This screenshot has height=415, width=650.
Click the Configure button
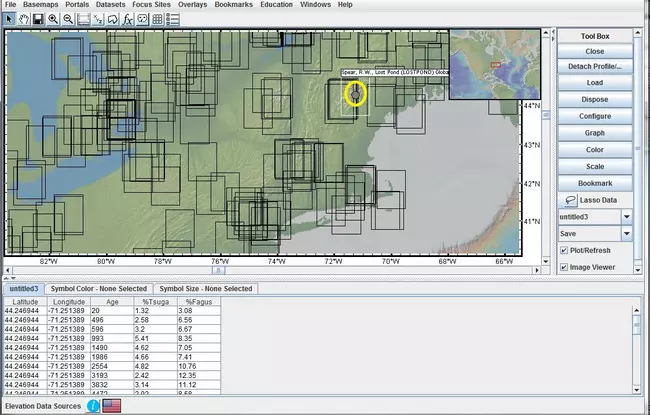[x=594, y=116]
